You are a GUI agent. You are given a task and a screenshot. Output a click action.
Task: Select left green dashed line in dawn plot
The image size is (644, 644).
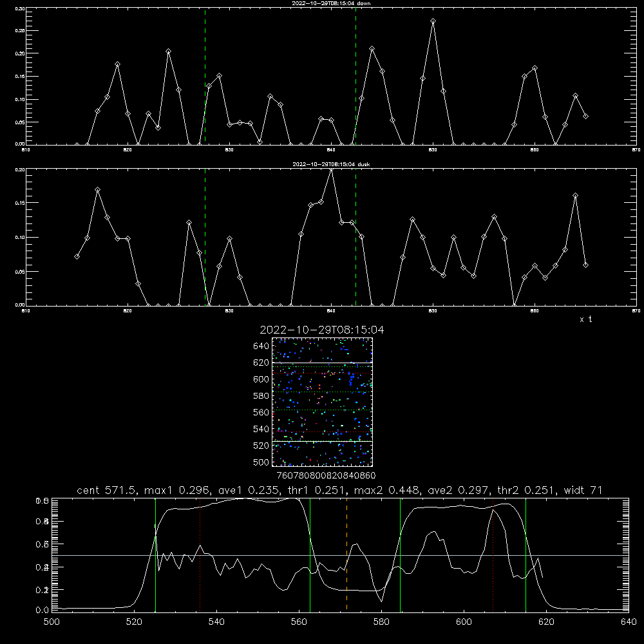pos(205,76)
